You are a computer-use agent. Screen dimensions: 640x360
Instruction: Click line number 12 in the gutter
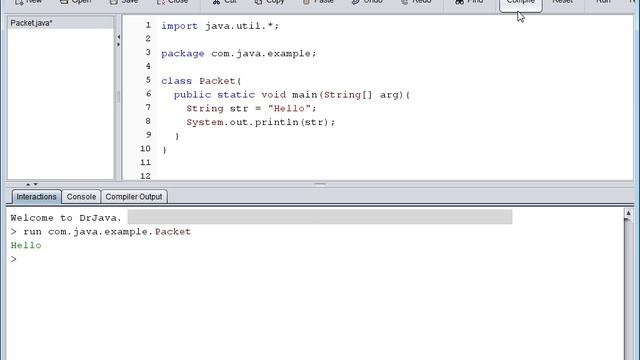tap(145, 176)
